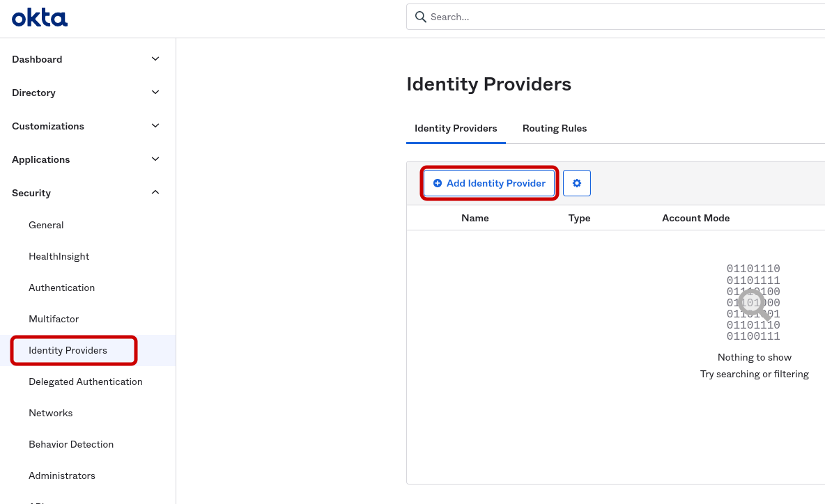Click the Security section header
The height and width of the screenshot is (504, 825).
pos(31,193)
